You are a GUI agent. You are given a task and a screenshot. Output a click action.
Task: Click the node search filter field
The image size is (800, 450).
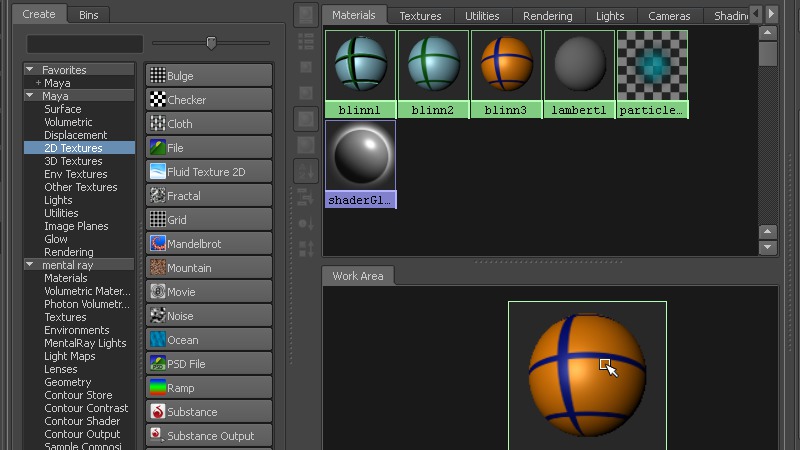pos(85,44)
